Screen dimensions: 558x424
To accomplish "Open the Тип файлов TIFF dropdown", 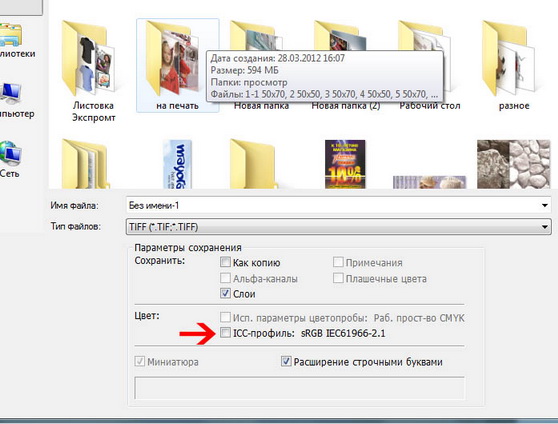I will coord(338,226).
